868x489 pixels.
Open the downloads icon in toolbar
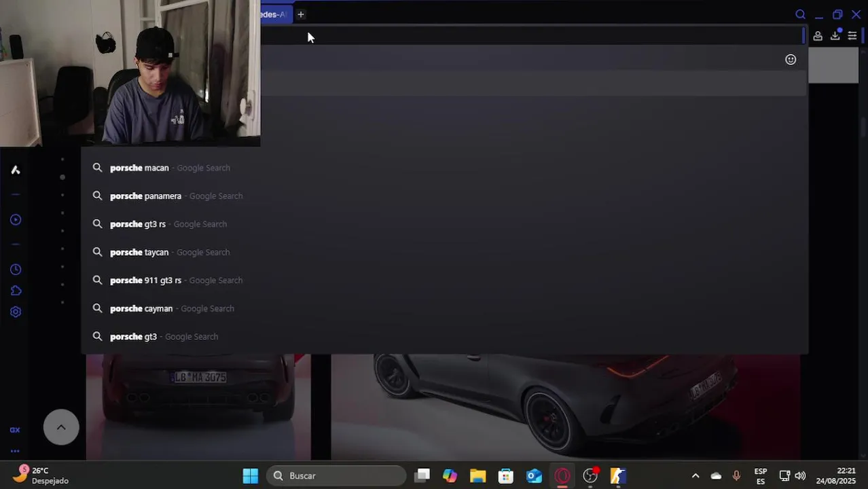[x=835, y=35]
